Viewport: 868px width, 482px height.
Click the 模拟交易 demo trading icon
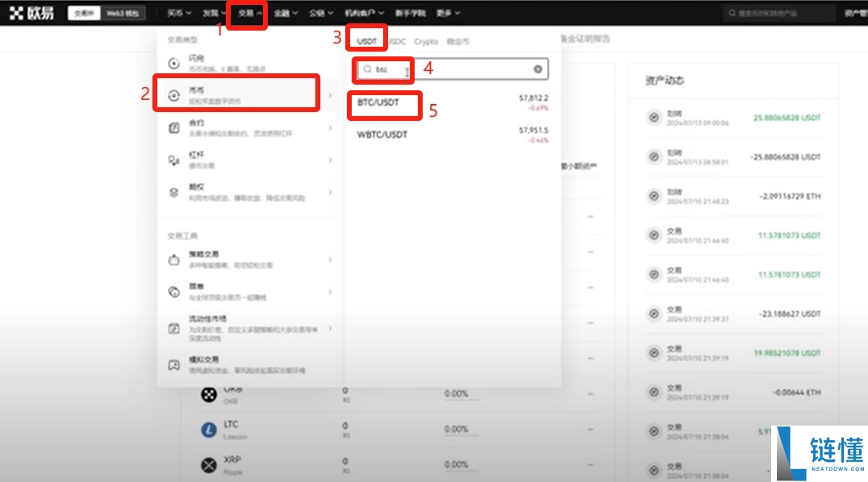click(173, 365)
